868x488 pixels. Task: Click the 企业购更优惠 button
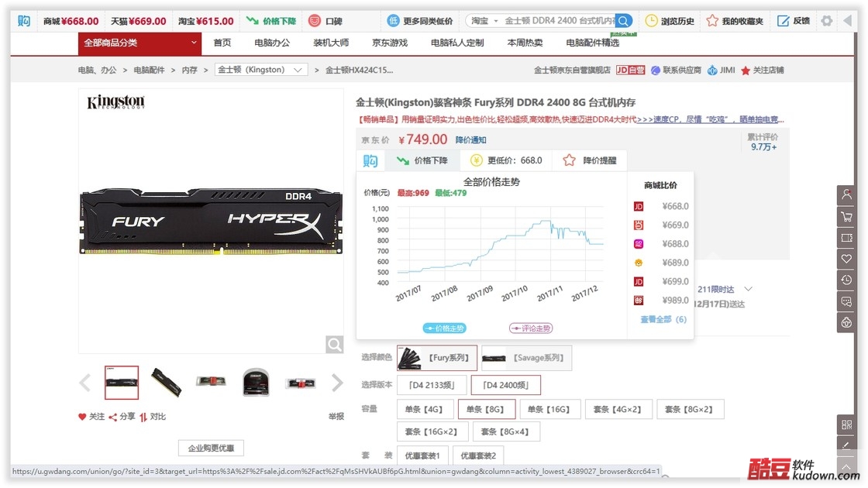pyautogui.click(x=211, y=448)
